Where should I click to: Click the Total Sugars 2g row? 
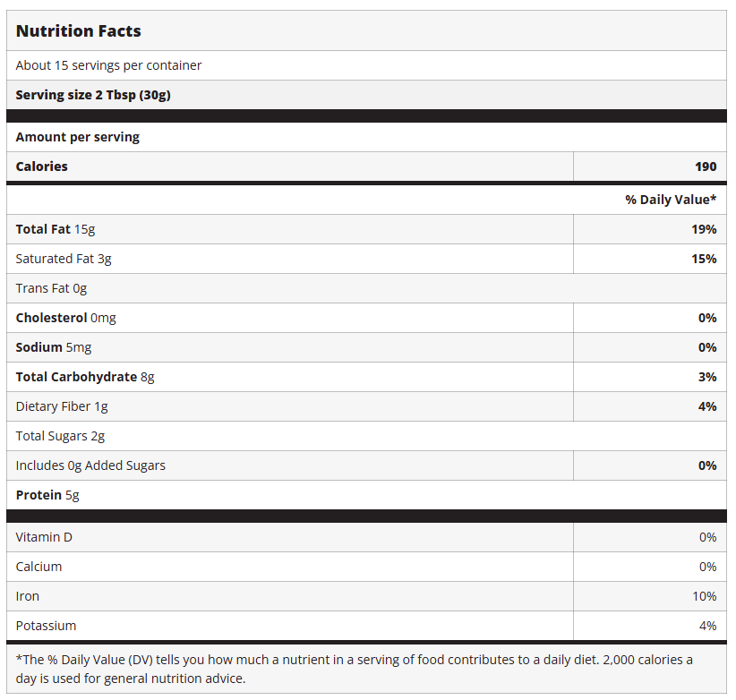pos(60,436)
